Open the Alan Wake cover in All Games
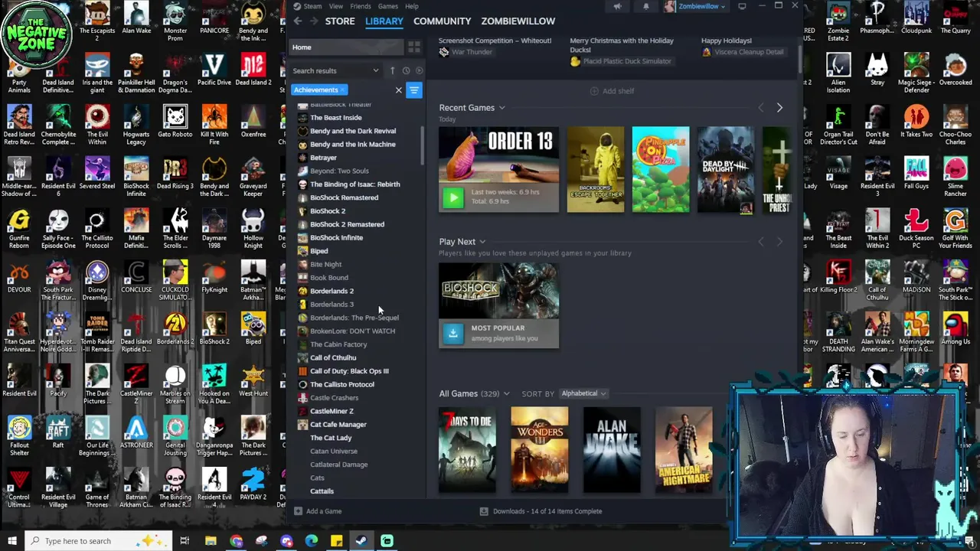The height and width of the screenshot is (551, 980). click(x=612, y=450)
